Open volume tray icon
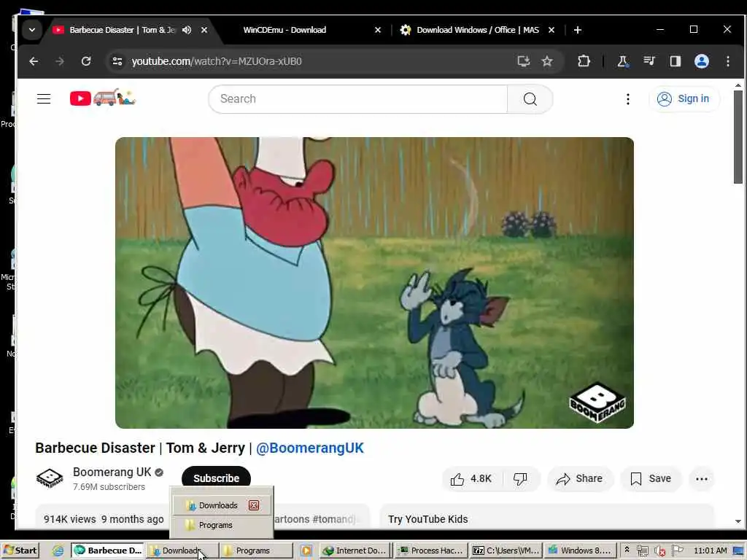 click(x=659, y=551)
